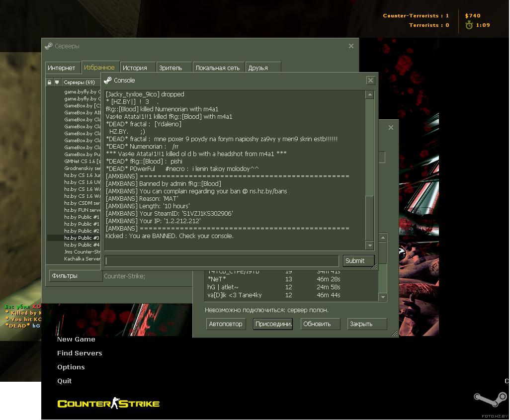510x420 pixels.
Task: Switch to the Интернет tab
Action: [63, 68]
